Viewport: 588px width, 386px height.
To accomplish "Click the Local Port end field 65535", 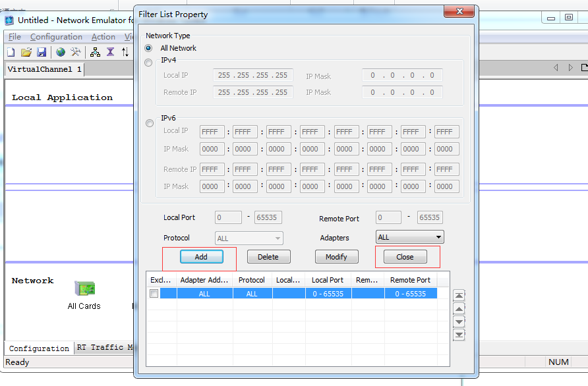I will (268, 217).
